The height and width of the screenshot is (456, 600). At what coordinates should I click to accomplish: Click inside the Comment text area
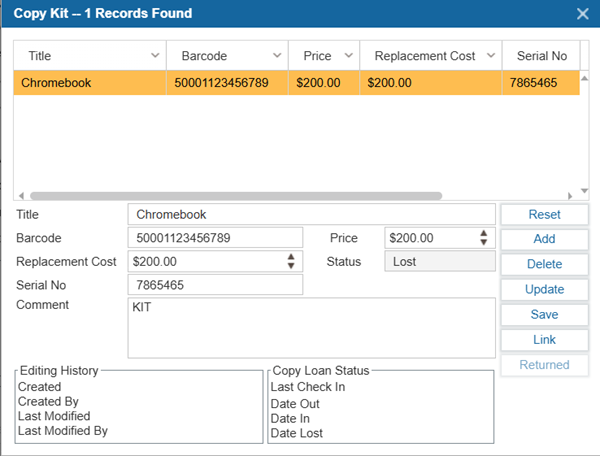[311, 327]
